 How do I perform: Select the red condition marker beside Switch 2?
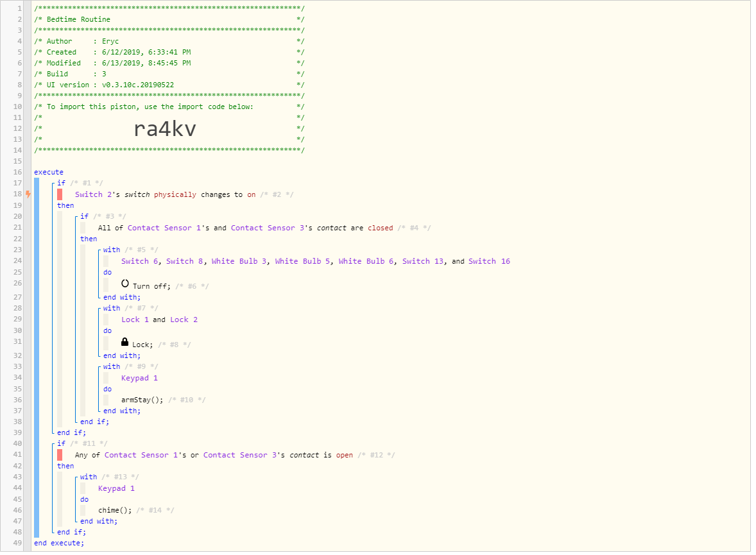[x=60, y=194]
